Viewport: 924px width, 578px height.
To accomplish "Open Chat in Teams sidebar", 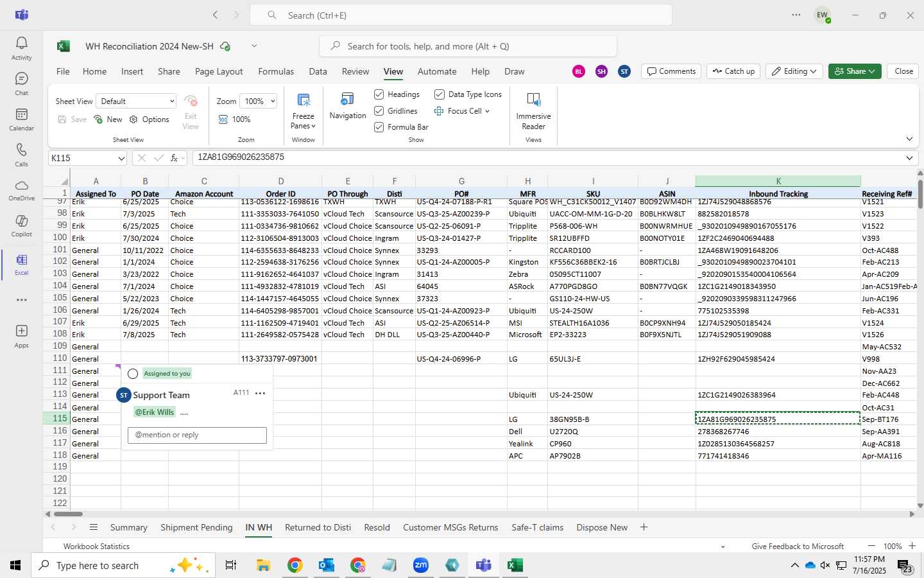I will tap(21, 83).
